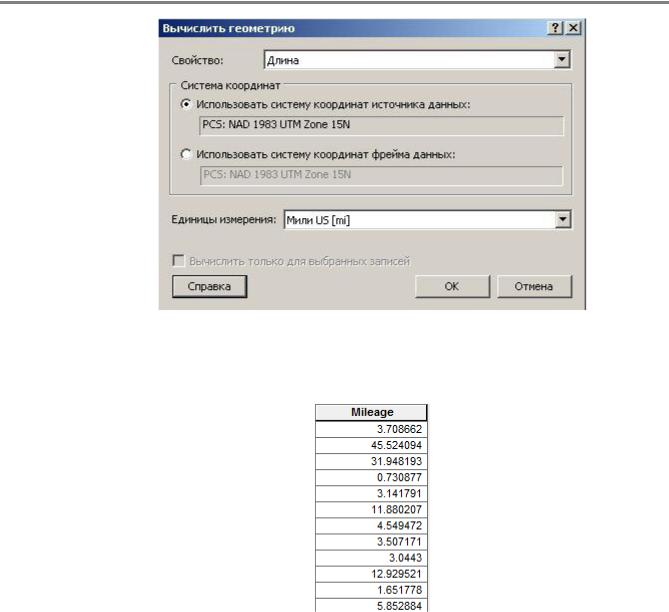Select the cell with value 1.651778

point(371,590)
